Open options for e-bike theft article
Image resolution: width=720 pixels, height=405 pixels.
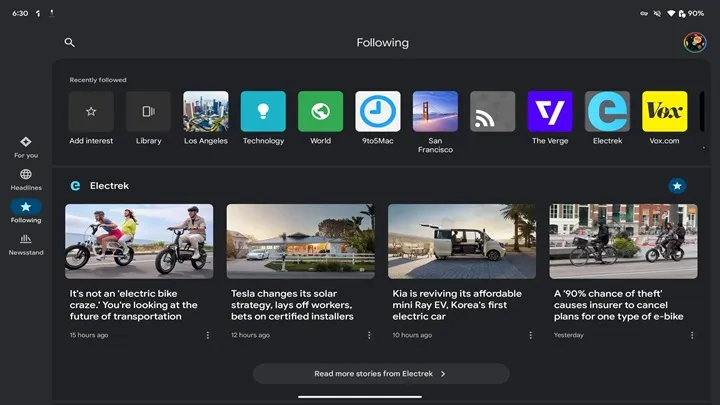(x=691, y=335)
